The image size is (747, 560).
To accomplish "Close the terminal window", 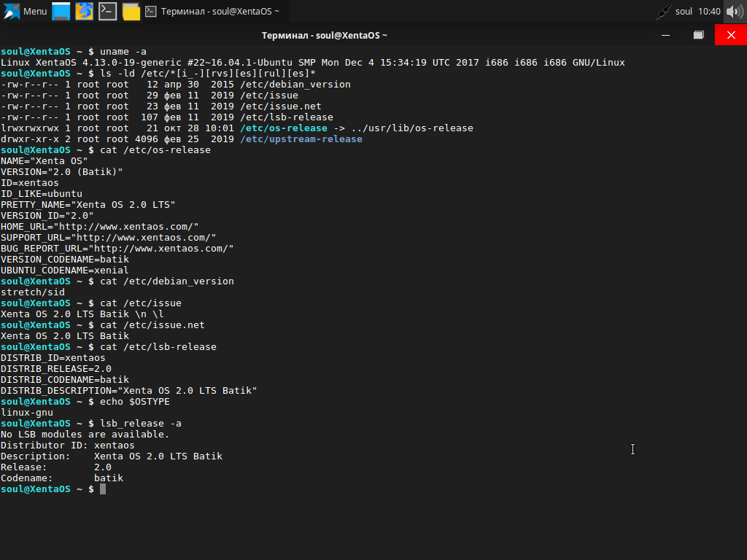I will (x=731, y=35).
